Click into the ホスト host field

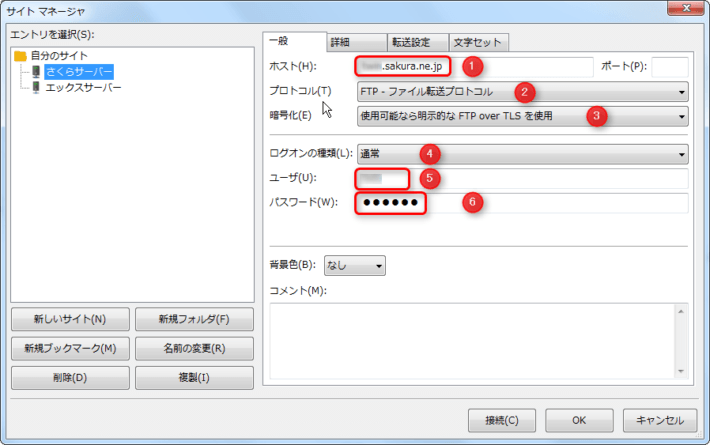(x=475, y=67)
